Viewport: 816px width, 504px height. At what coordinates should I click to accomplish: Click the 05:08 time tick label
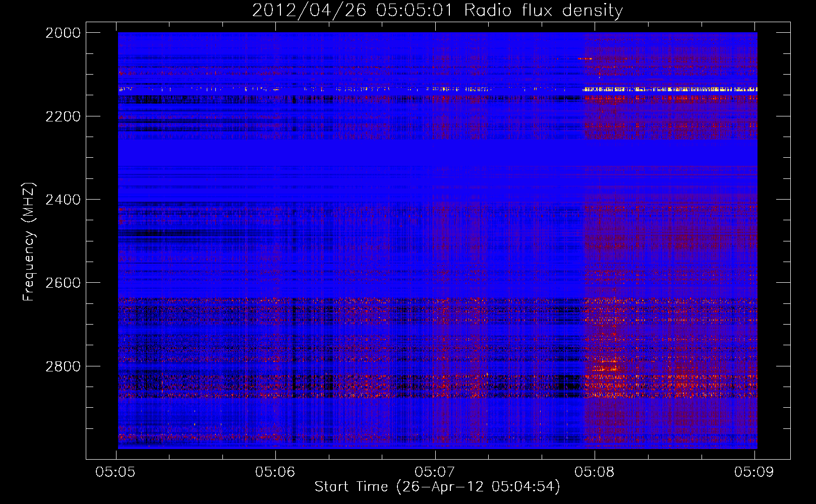pos(595,472)
